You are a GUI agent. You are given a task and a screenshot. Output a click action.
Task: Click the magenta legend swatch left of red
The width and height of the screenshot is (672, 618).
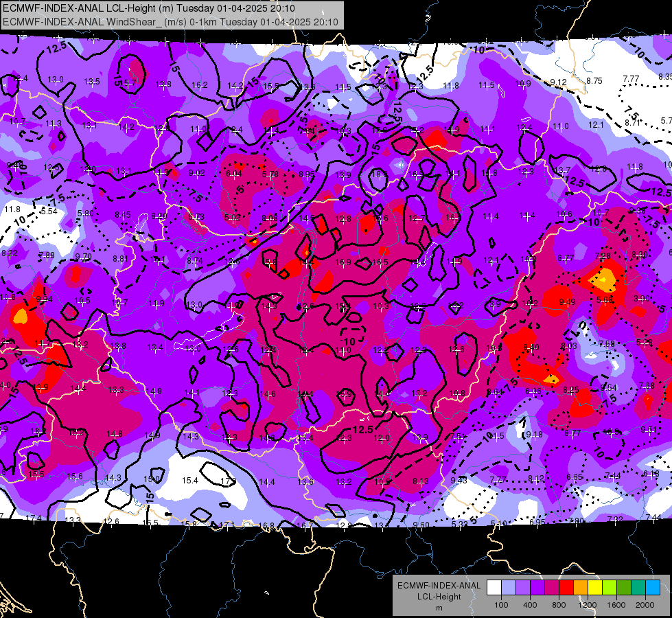click(x=552, y=588)
